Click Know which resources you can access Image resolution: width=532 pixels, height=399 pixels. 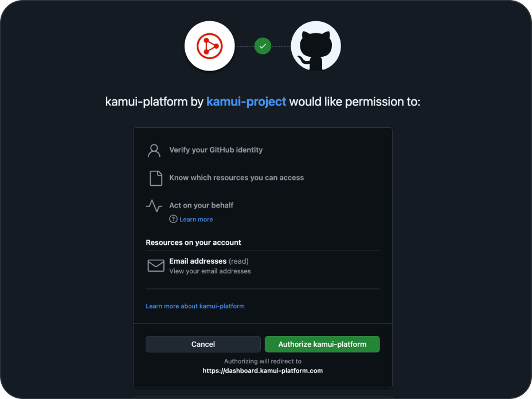(236, 178)
